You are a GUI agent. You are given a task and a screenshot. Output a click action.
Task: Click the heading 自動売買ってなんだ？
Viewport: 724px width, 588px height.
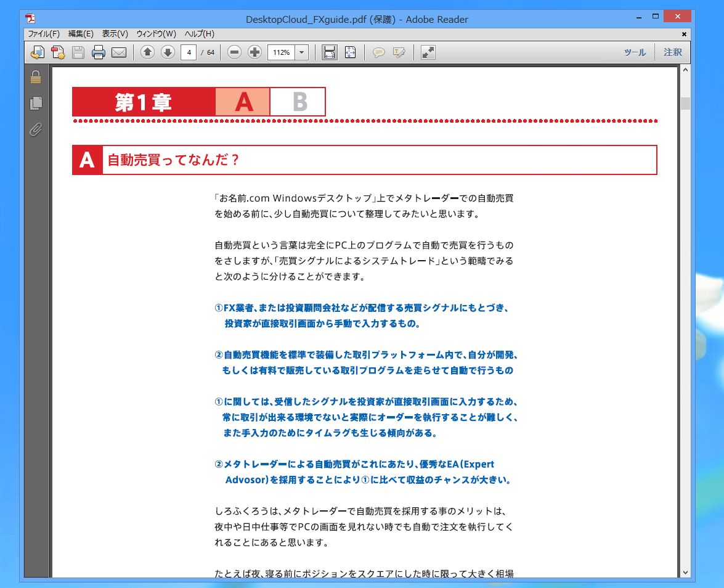(173, 160)
